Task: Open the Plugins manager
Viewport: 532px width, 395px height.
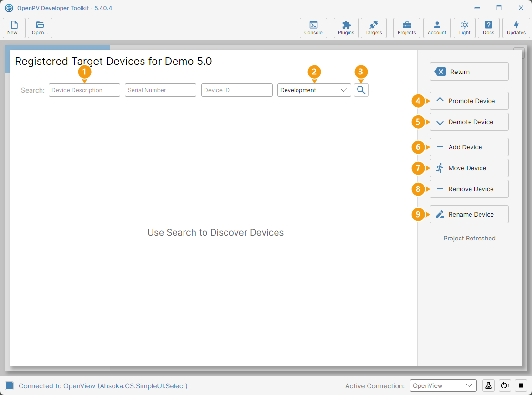Action: pos(346,28)
